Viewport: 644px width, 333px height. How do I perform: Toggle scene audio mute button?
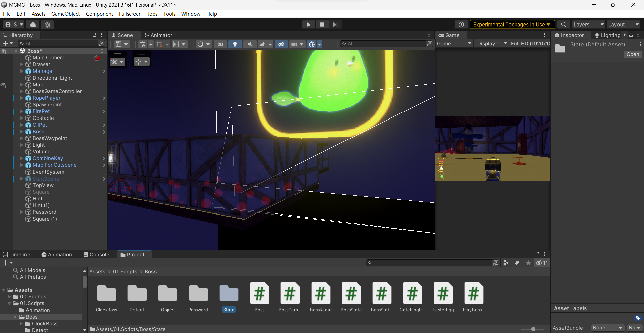250,44
